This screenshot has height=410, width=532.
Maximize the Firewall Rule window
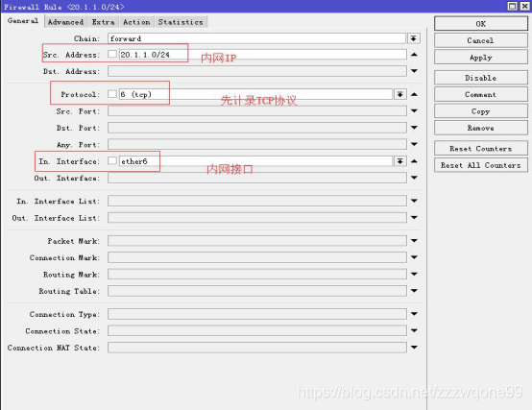(x=513, y=6)
